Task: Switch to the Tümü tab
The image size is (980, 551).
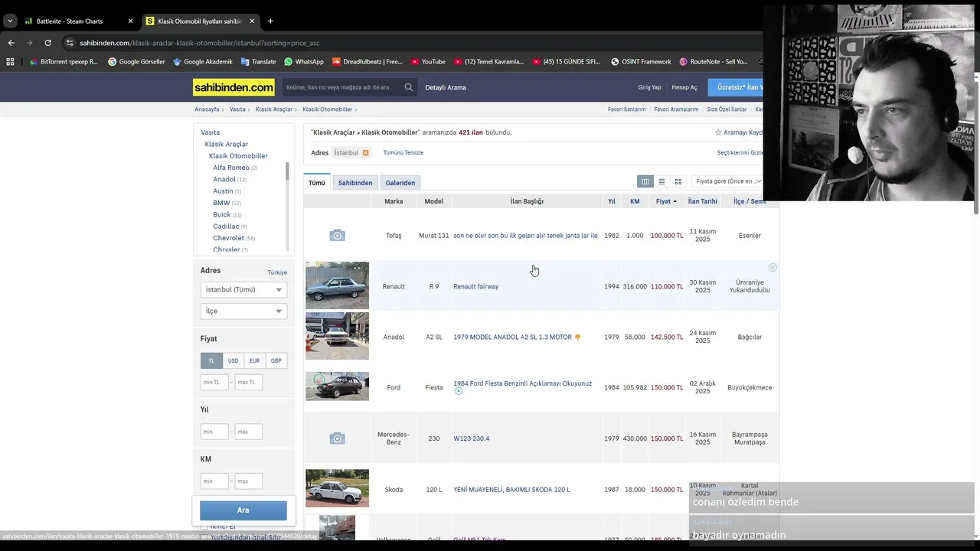Action: coord(317,183)
